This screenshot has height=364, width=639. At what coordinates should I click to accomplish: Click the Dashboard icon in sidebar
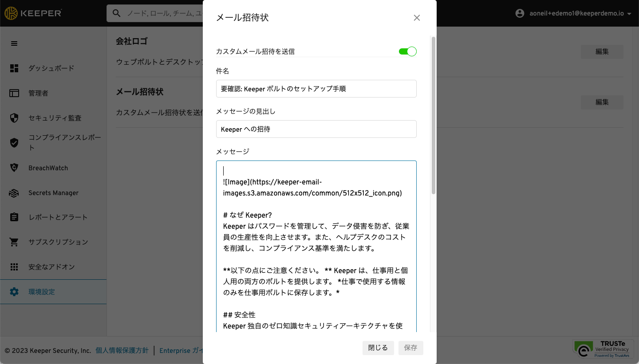tap(14, 68)
